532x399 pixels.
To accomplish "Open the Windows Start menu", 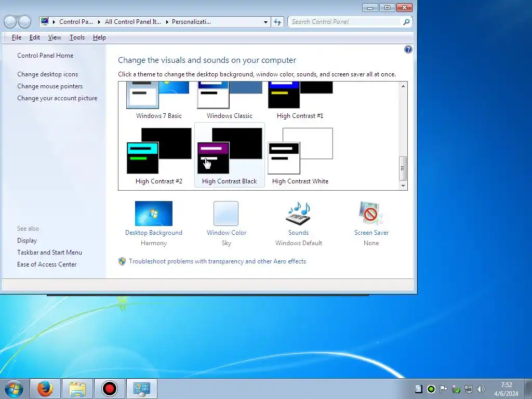I will pos(14,389).
